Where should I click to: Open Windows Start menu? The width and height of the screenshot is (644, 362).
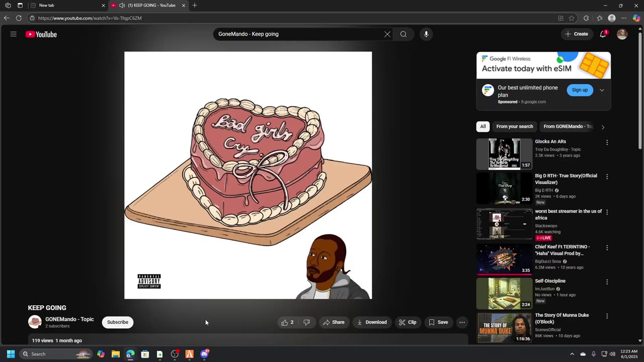(x=11, y=354)
